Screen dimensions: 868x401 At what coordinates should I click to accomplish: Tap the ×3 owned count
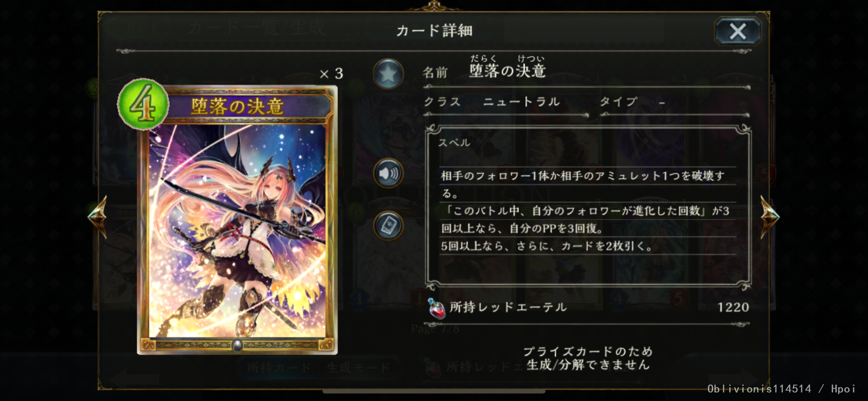(332, 74)
